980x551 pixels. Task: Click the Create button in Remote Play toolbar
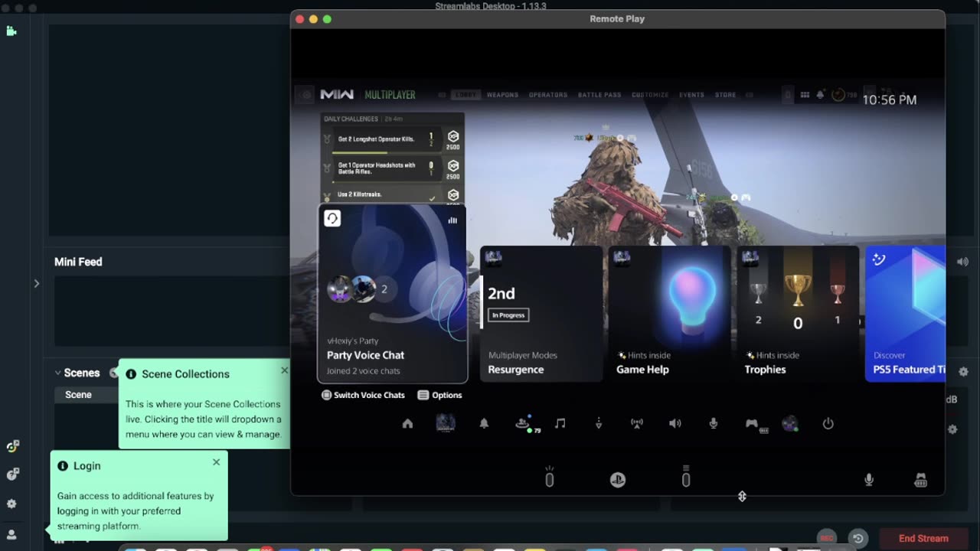[x=549, y=478]
